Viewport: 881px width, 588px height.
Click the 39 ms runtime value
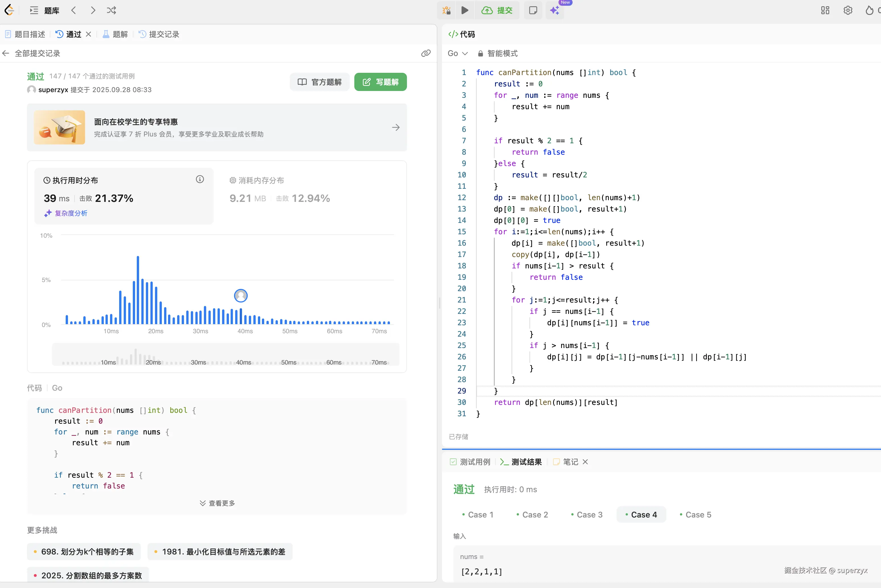[57, 198]
